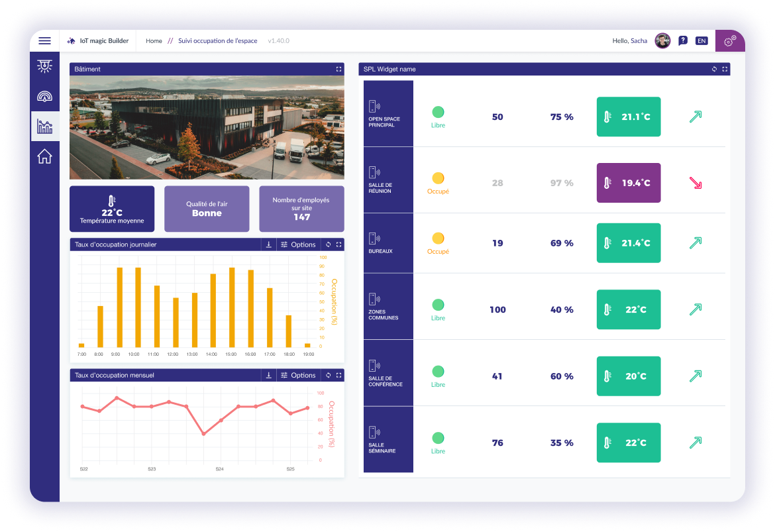This screenshot has width=775, height=532.
Task: Click the sensor light icon in sidebar
Action: coord(44,66)
